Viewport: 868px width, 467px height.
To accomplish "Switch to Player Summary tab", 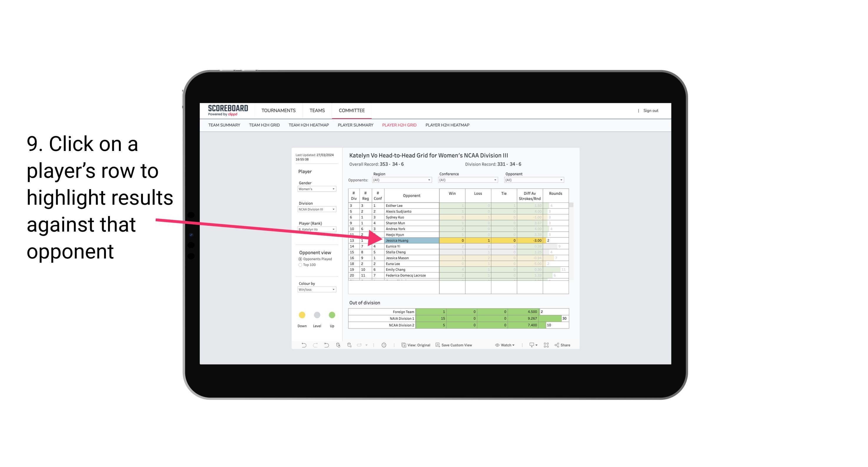I will point(355,126).
